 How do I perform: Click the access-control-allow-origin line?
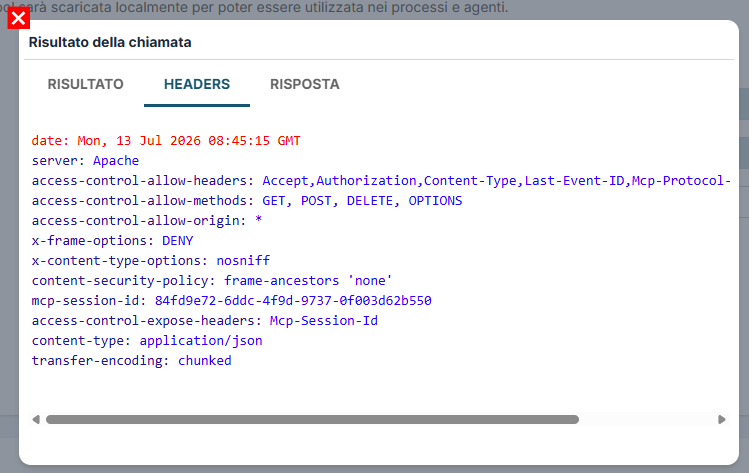[x=147, y=221]
